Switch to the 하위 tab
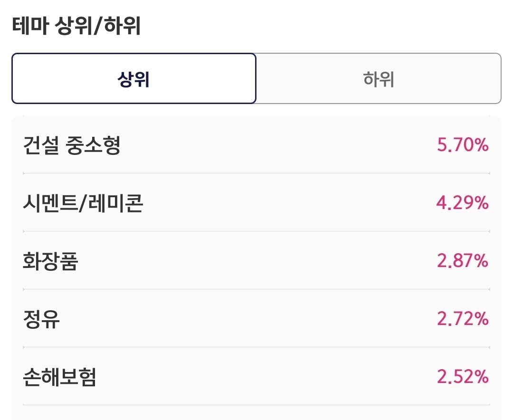The height and width of the screenshot is (420, 513). point(379,78)
